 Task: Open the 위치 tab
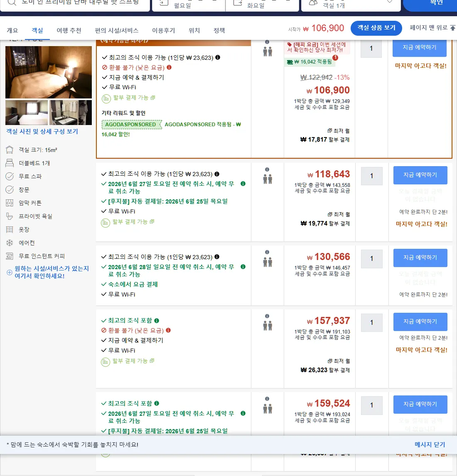click(x=194, y=30)
